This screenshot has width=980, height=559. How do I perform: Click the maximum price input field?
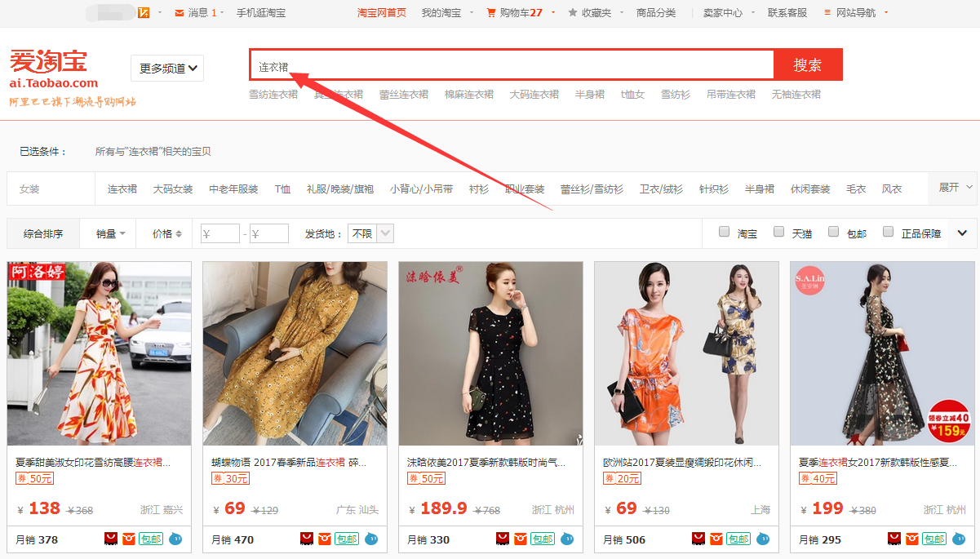[269, 233]
